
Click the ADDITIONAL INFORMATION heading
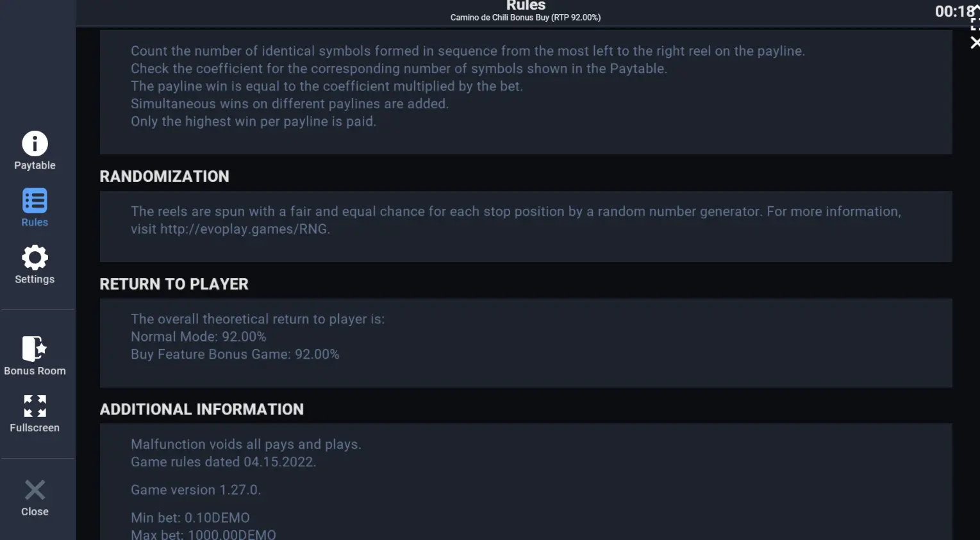tap(201, 410)
